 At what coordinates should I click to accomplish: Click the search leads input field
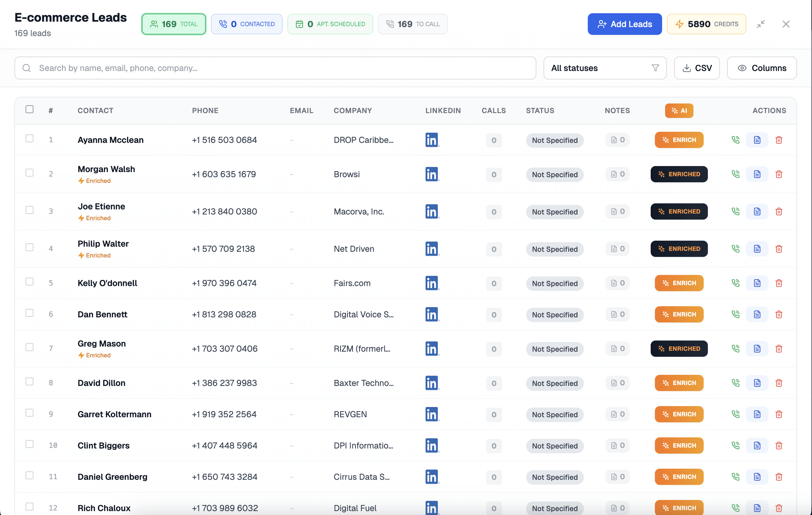click(270, 68)
